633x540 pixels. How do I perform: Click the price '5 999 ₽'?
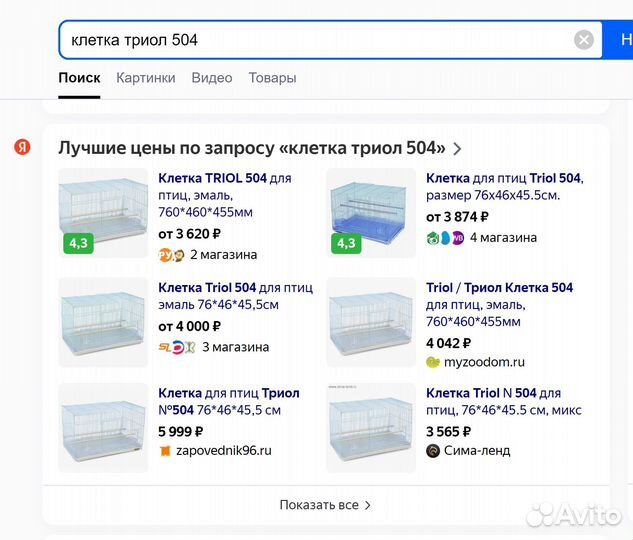click(180, 431)
